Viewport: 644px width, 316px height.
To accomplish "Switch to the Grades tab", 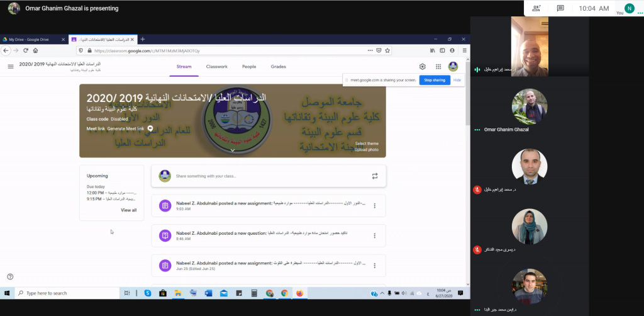I will click(x=278, y=66).
